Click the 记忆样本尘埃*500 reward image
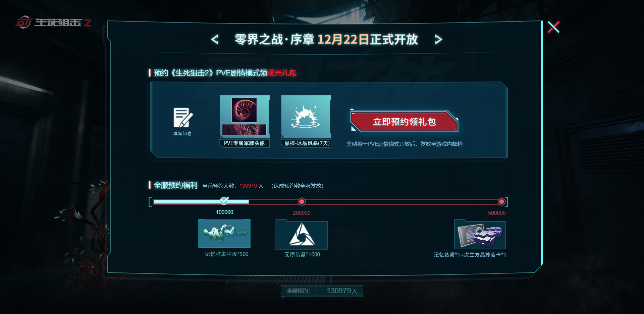 coord(224,234)
